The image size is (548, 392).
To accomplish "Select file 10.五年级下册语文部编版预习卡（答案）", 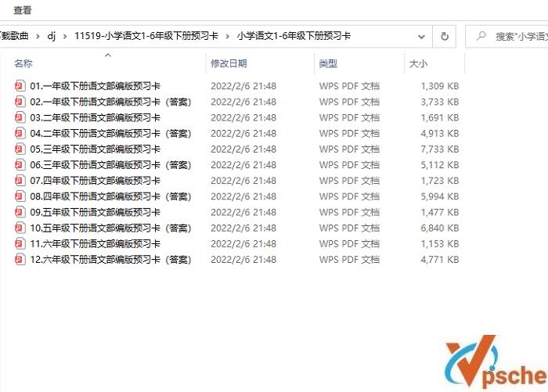I will click(x=111, y=228).
